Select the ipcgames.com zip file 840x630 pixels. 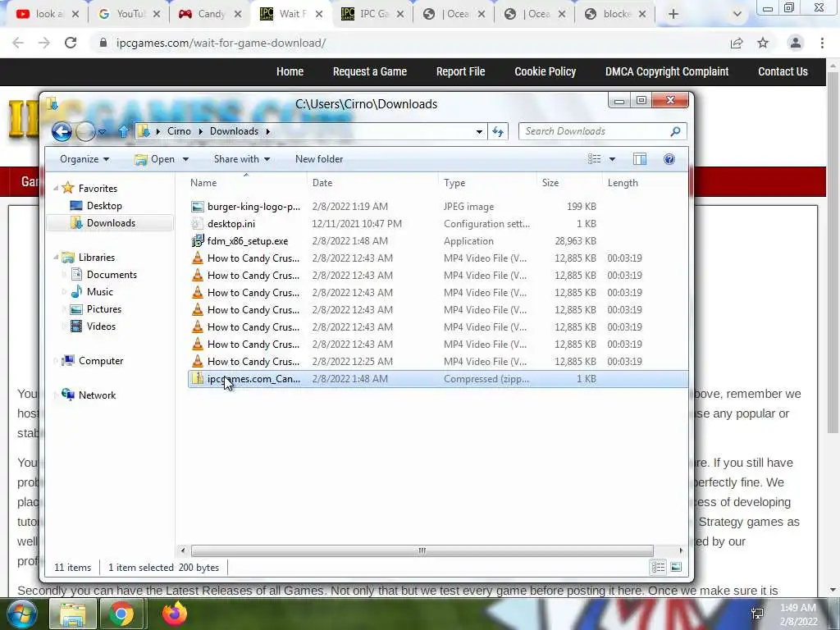[438, 379]
